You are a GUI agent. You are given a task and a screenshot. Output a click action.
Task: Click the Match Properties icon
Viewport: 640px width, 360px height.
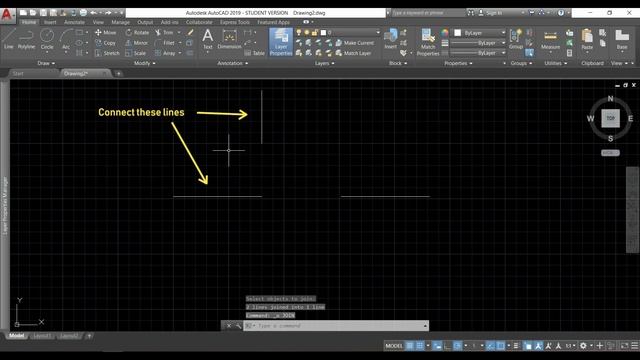click(x=428, y=42)
